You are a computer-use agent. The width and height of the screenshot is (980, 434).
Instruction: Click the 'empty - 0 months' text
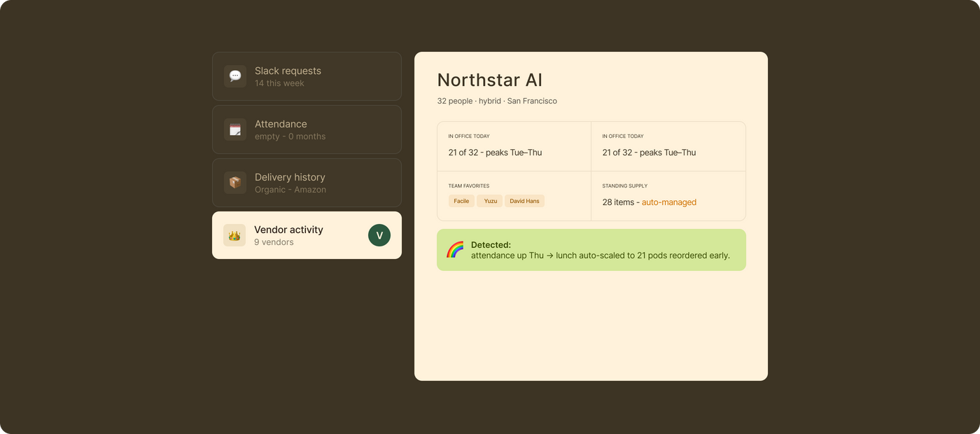(290, 136)
